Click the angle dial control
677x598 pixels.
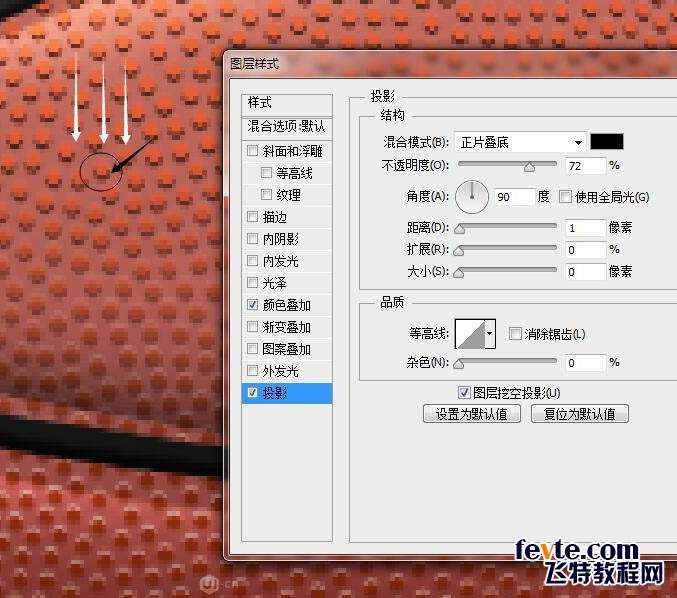(472, 196)
